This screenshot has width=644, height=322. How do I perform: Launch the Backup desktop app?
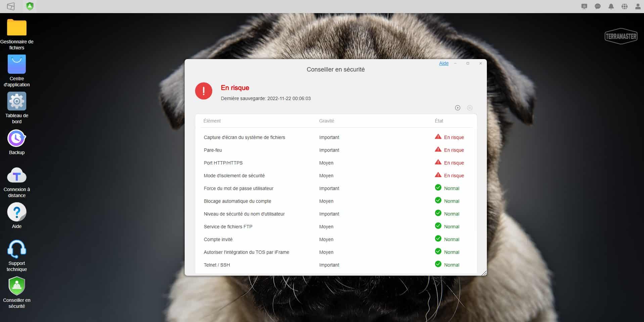pyautogui.click(x=17, y=138)
